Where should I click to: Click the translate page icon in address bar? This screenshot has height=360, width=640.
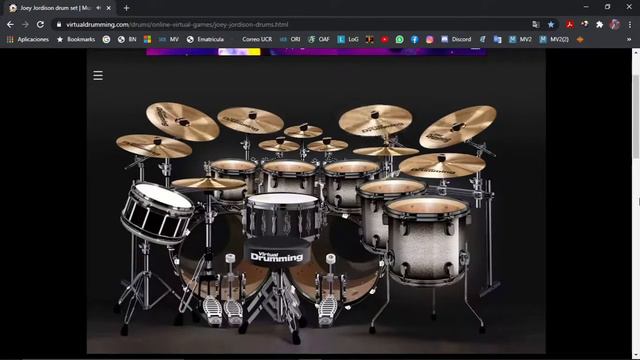536,24
